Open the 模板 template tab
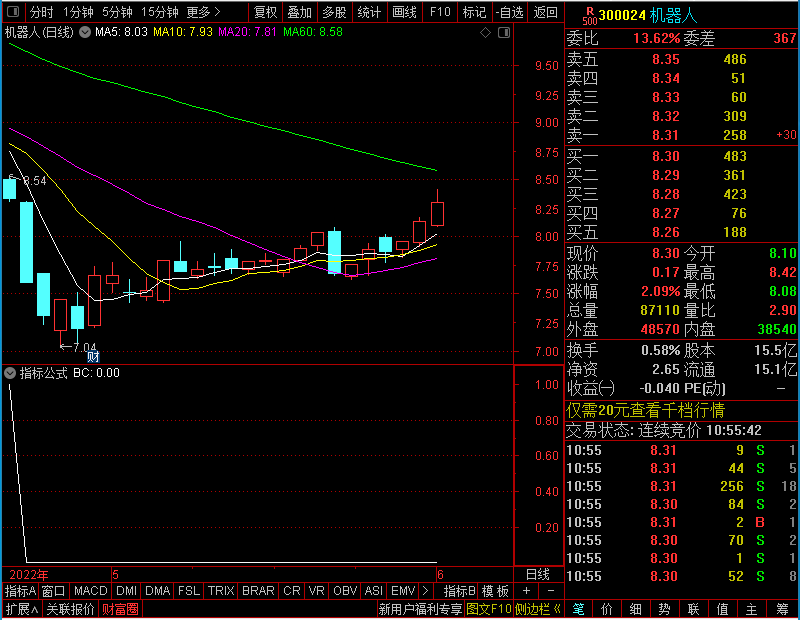This screenshot has height=620, width=800. (495, 591)
